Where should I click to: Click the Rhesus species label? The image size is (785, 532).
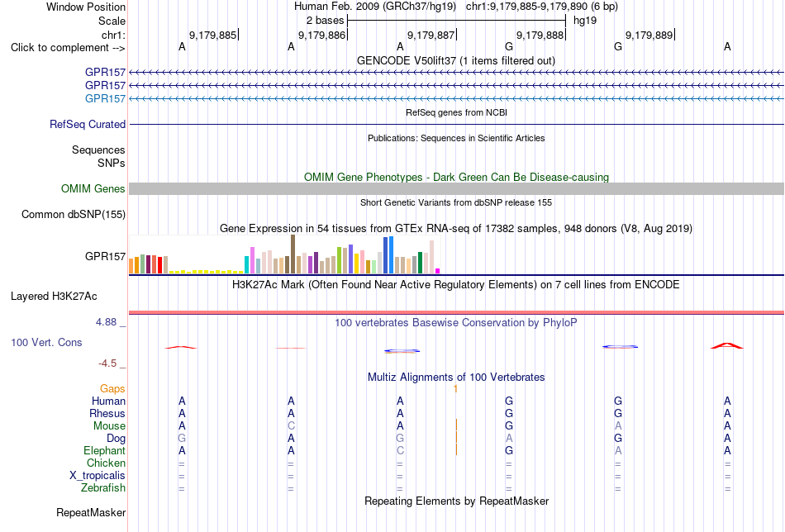[x=107, y=413]
